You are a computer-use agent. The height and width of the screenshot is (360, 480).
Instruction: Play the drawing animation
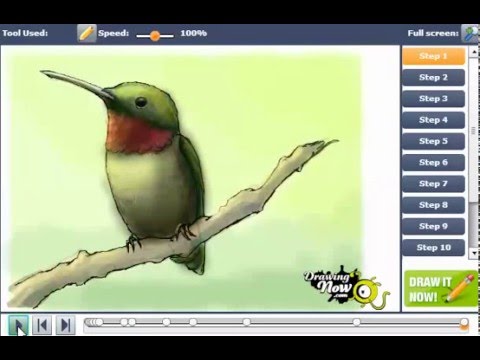coord(18,325)
